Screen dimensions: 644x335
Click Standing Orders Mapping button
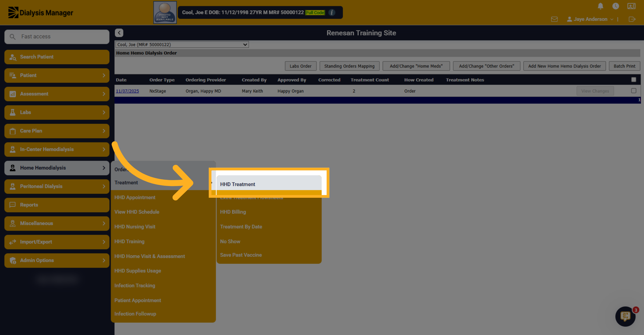(x=349, y=66)
